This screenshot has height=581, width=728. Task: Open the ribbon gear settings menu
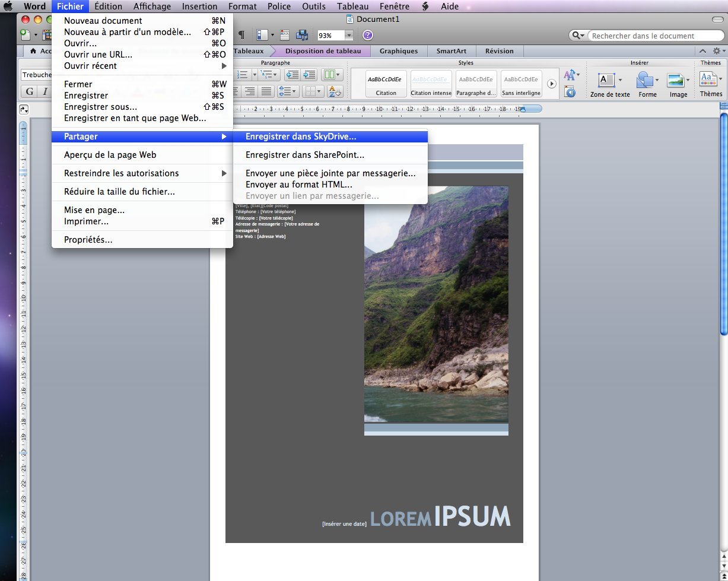[x=719, y=51]
